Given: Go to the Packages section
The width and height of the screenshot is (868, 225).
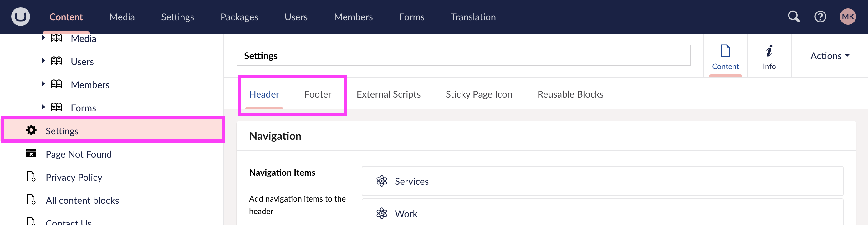Looking at the screenshot, I should pyautogui.click(x=239, y=17).
